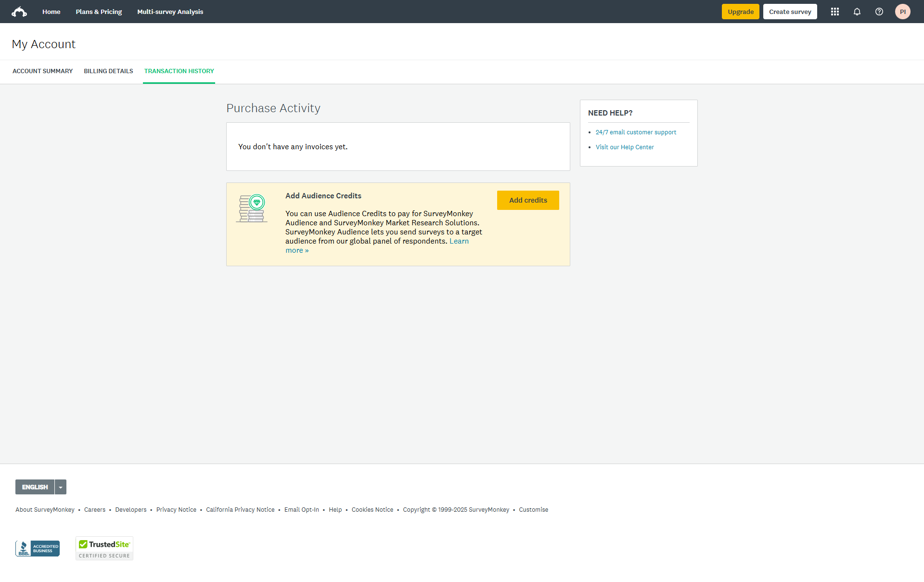924x582 pixels.
Task: Open 24/7 email customer support link
Action: (636, 132)
